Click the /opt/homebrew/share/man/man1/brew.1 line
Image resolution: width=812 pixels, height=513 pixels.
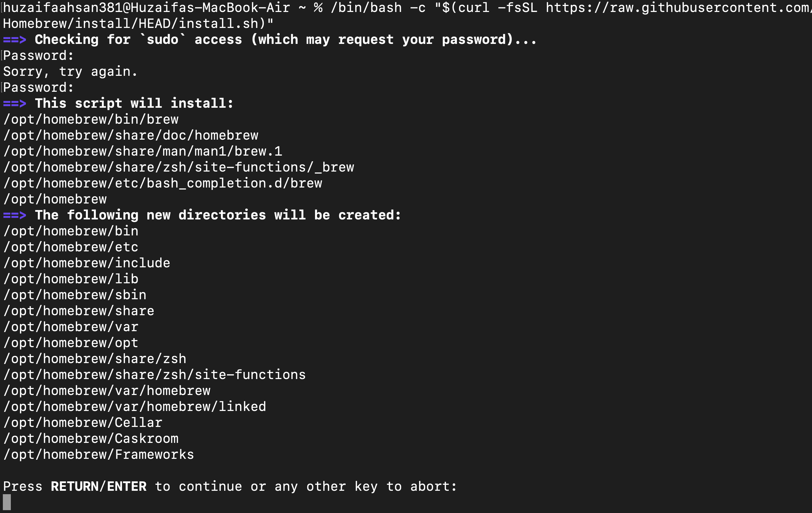coord(143,151)
